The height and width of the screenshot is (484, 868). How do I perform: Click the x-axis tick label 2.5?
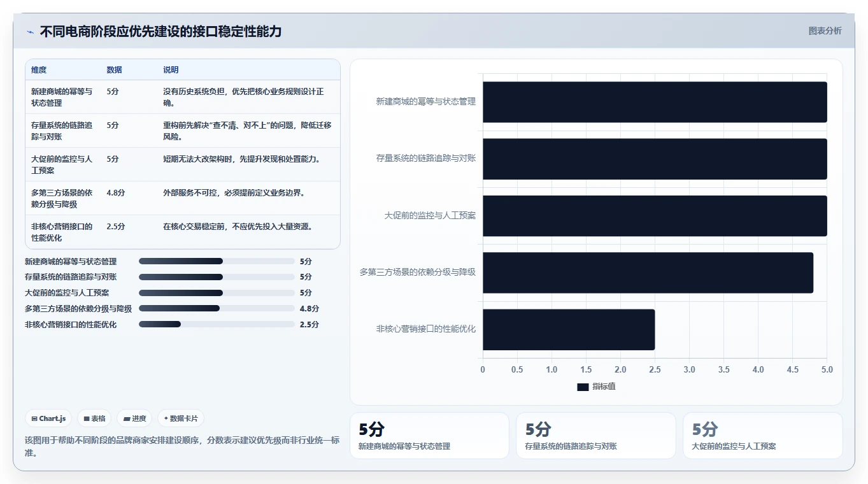(x=655, y=369)
